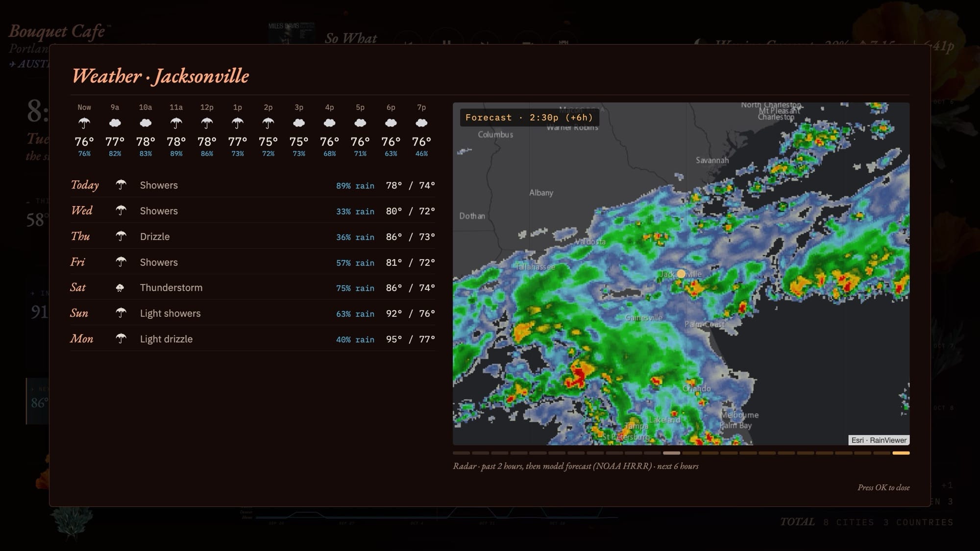Click the Savannah label on the map
The height and width of the screenshot is (551, 980).
tap(712, 160)
